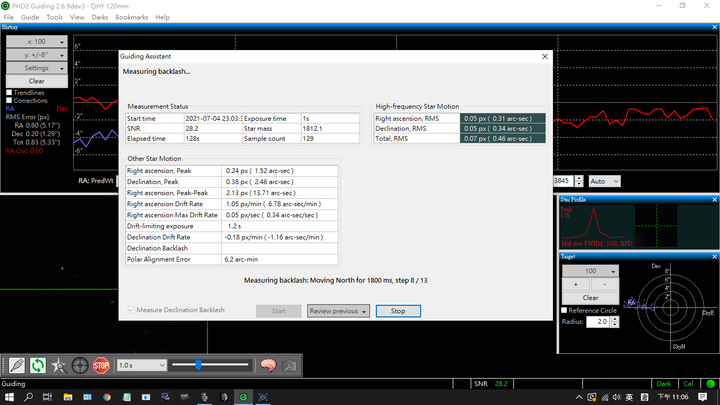Click the Drift-limiting exposure row
This screenshot has width=720, height=405.
[232, 226]
